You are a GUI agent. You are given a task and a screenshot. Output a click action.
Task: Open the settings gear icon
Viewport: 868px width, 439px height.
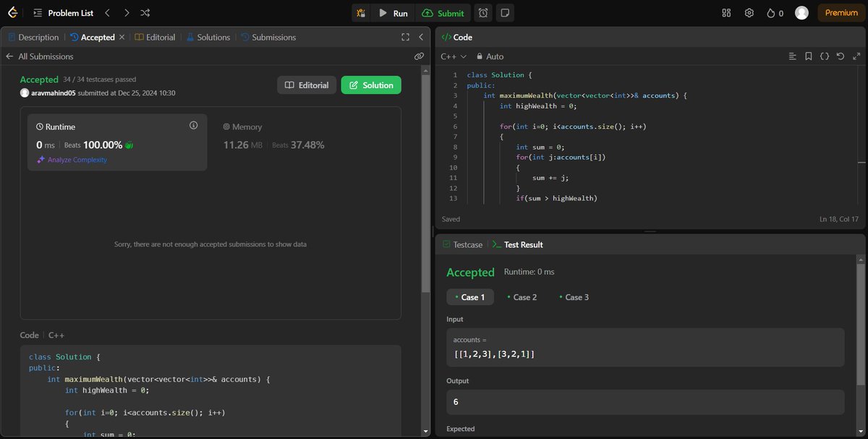[x=749, y=12]
